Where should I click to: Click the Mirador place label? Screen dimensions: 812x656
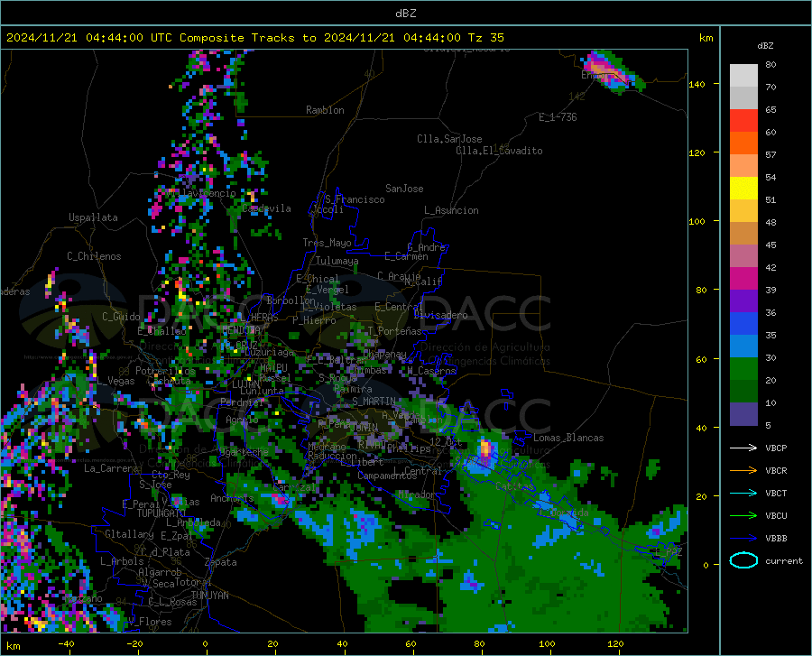(418, 494)
